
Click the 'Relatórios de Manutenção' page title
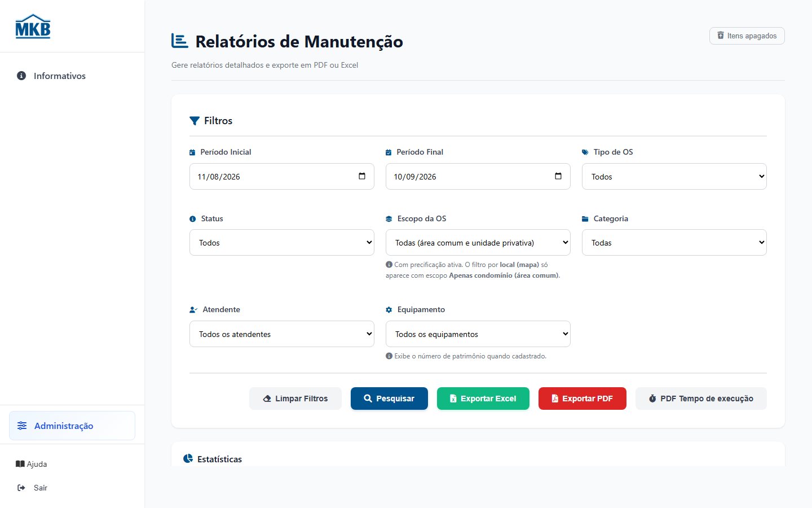pos(299,41)
